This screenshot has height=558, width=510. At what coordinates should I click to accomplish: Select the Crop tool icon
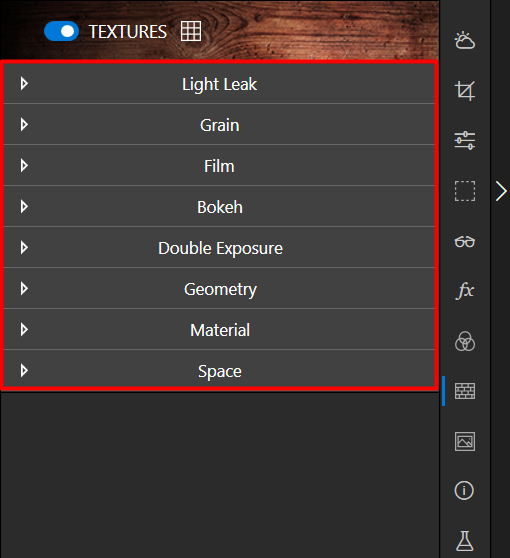tap(464, 90)
